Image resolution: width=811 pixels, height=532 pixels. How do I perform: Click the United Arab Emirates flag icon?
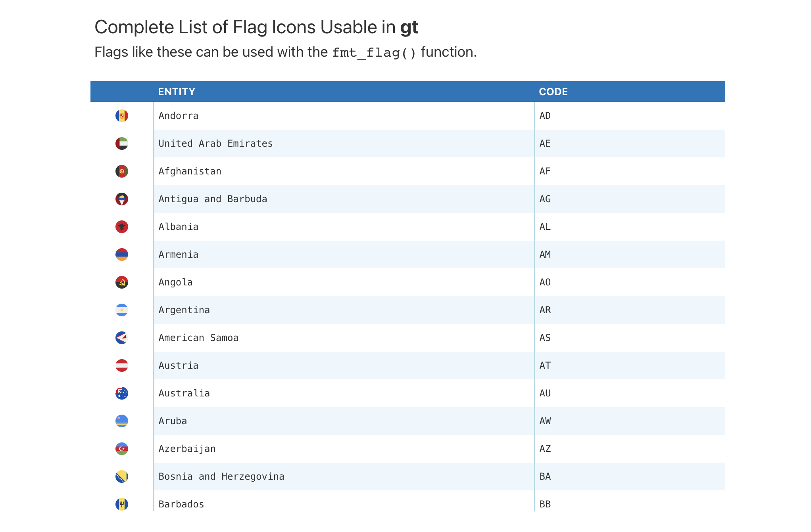122,144
